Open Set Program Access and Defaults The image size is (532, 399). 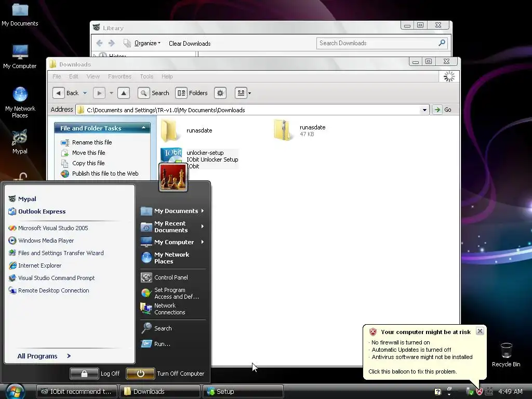click(170, 293)
